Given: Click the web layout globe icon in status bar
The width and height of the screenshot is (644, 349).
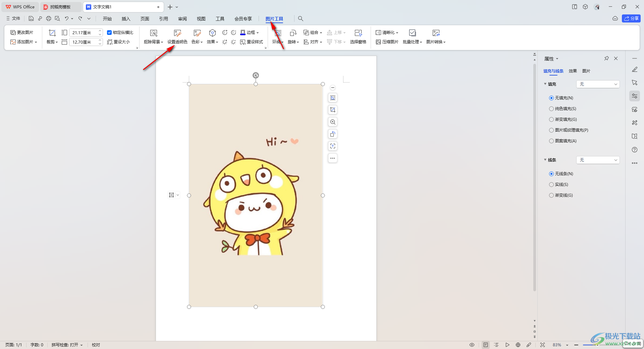Looking at the screenshot, I should coord(518,345).
